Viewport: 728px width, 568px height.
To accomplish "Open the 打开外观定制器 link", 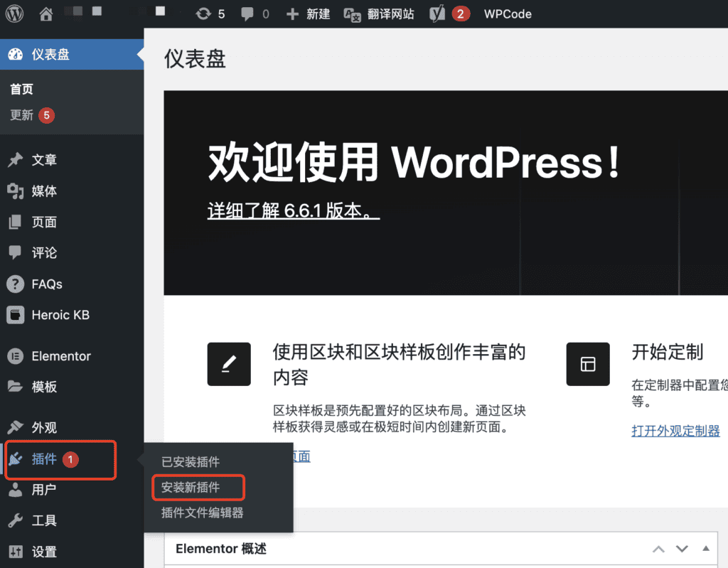I will pyautogui.click(x=675, y=431).
